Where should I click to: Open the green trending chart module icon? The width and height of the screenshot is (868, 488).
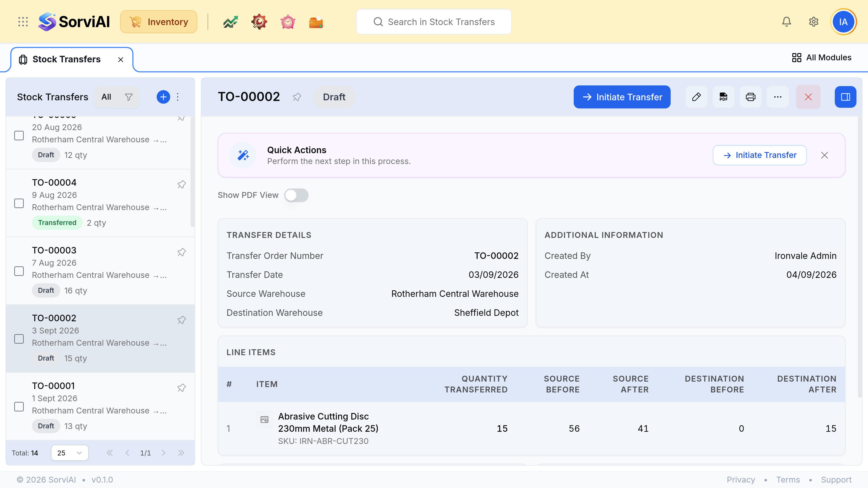[x=231, y=22]
